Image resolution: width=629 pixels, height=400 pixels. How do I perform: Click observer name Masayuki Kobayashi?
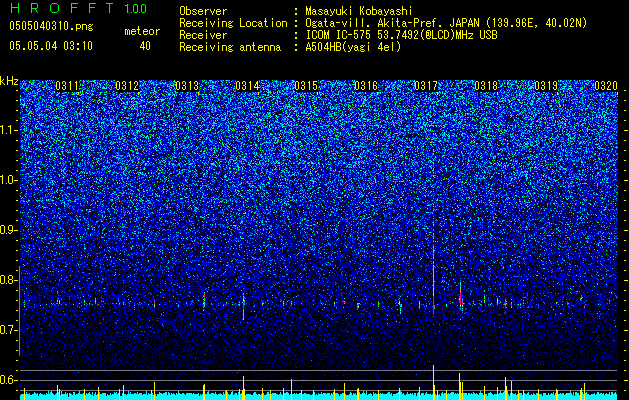click(x=359, y=11)
